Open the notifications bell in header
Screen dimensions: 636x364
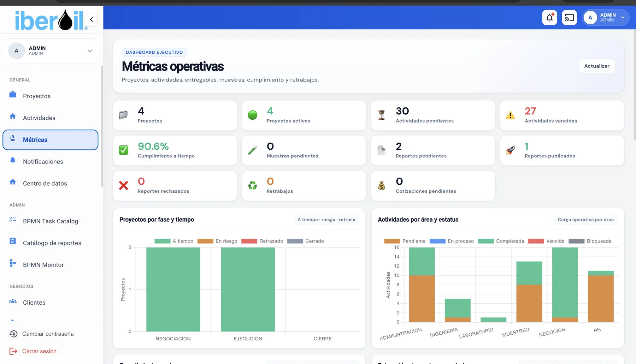pos(549,18)
